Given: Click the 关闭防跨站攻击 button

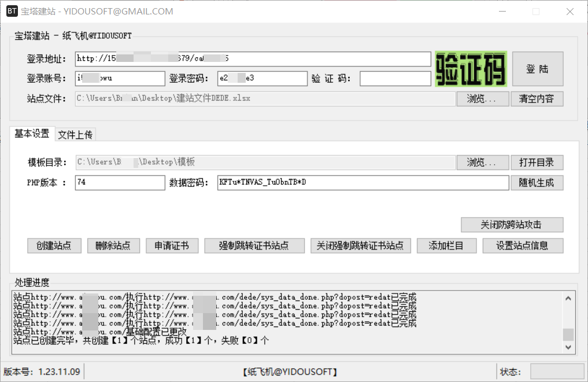Looking at the screenshot, I should click(512, 225).
